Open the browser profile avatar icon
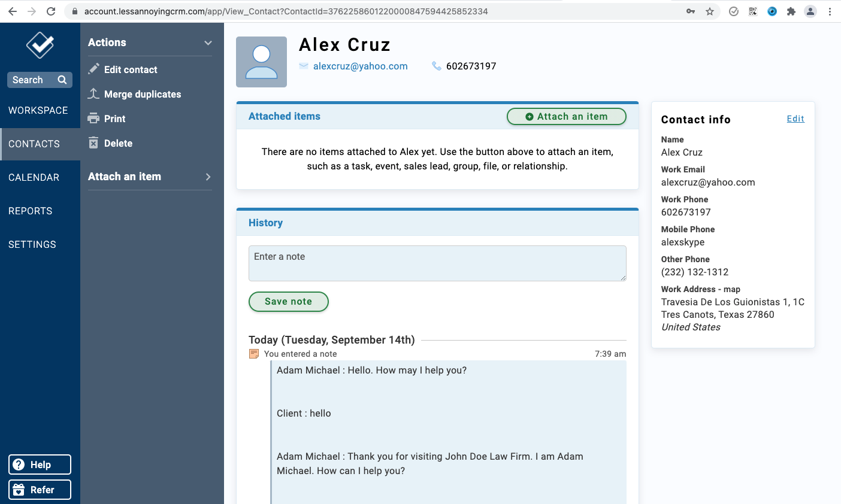The height and width of the screenshot is (504, 841). [810, 11]
